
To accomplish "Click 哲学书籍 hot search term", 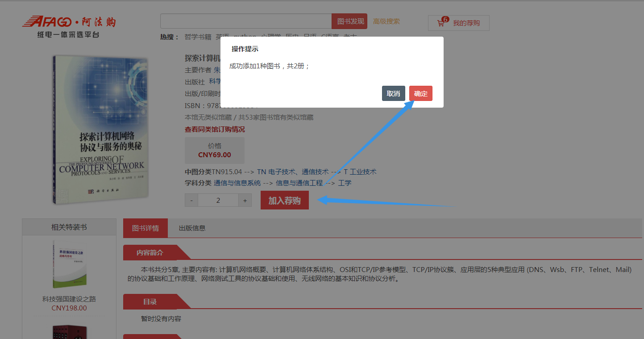I will pyautogui.click(x=198, y=37).
